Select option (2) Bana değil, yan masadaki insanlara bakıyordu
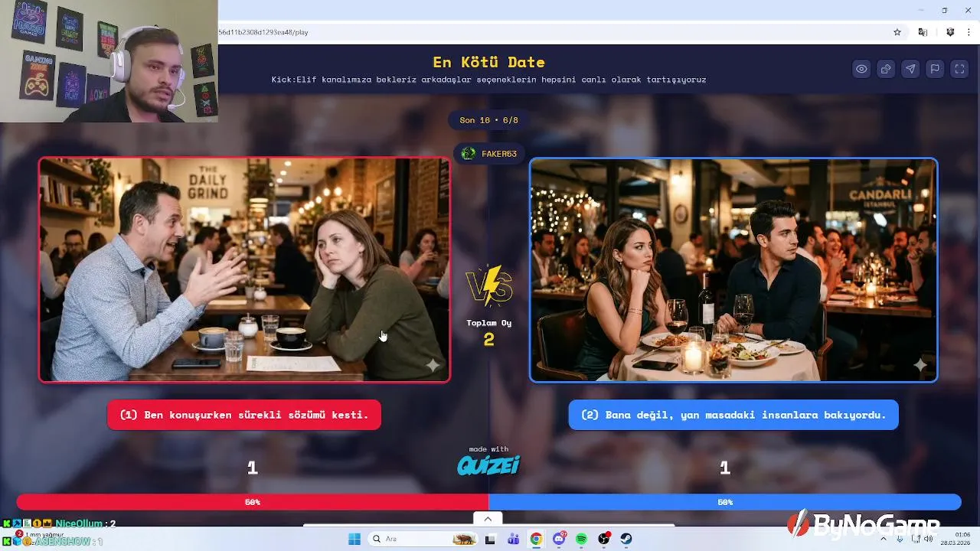The image size is (980, 551). [733, 415]
